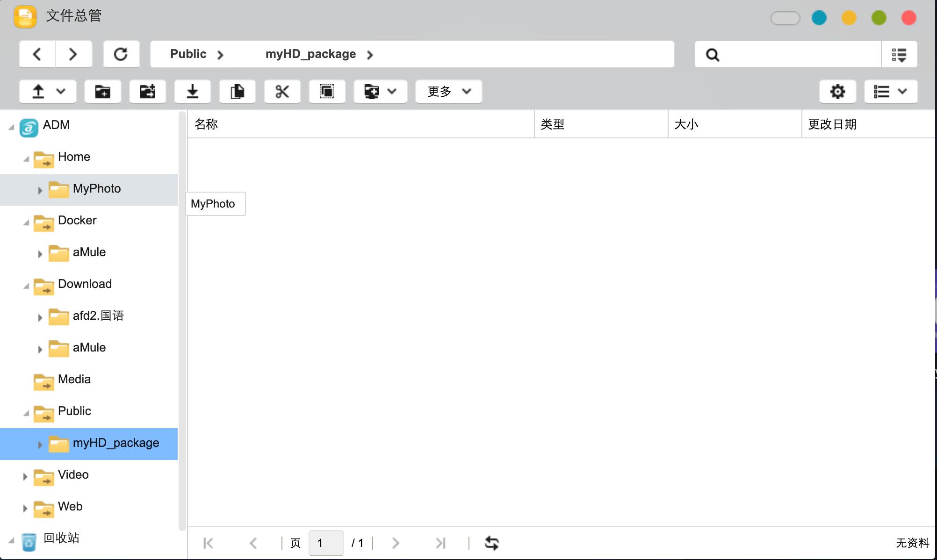Collapse the Docker folder in tree
Image resolution: width=937 pixels, height=560 pixels.
pos(26,223)
